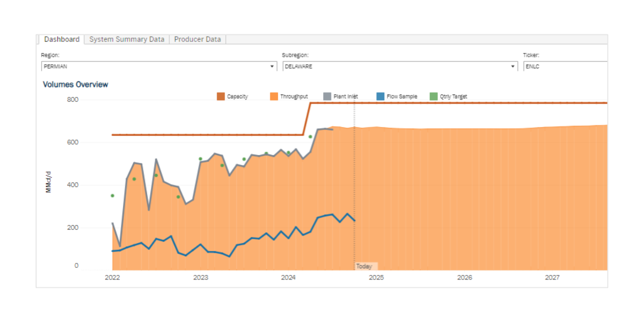The width and height of the screenshot is (644, 322).
Task: Click the Plant Inlet gray legend swatch
Action: [327, 96]
